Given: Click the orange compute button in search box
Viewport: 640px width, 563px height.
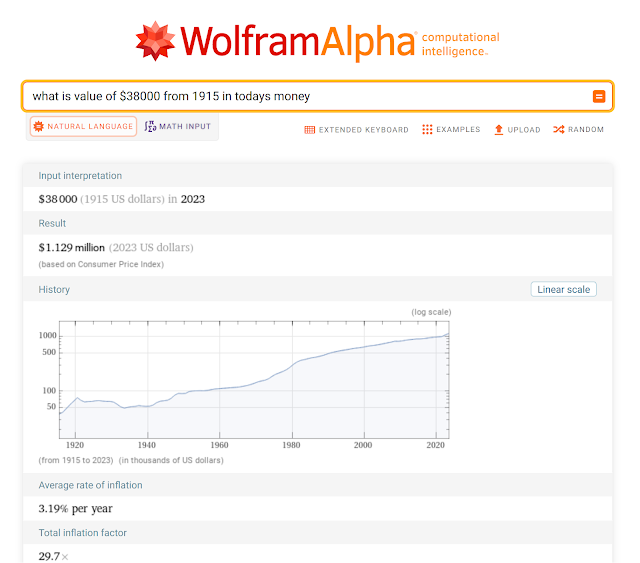Looking at the screenshot, I should 599,96.
